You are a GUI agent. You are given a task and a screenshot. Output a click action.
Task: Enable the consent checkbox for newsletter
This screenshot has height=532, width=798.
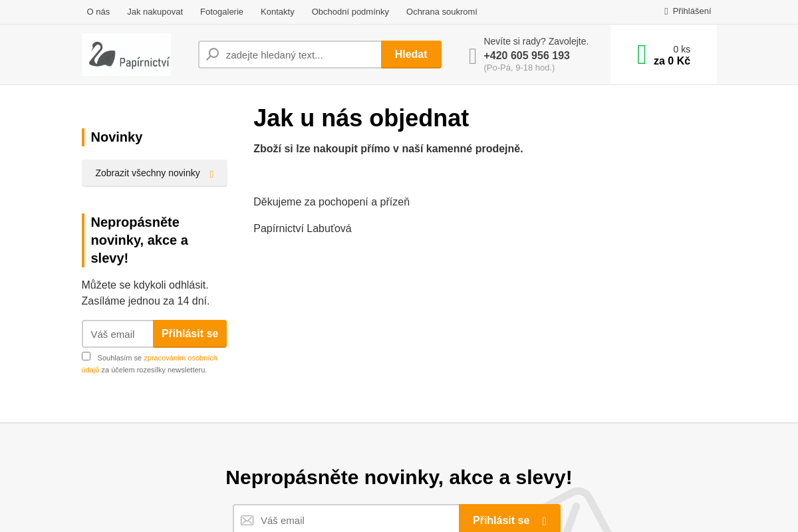(x=86, y=356)
